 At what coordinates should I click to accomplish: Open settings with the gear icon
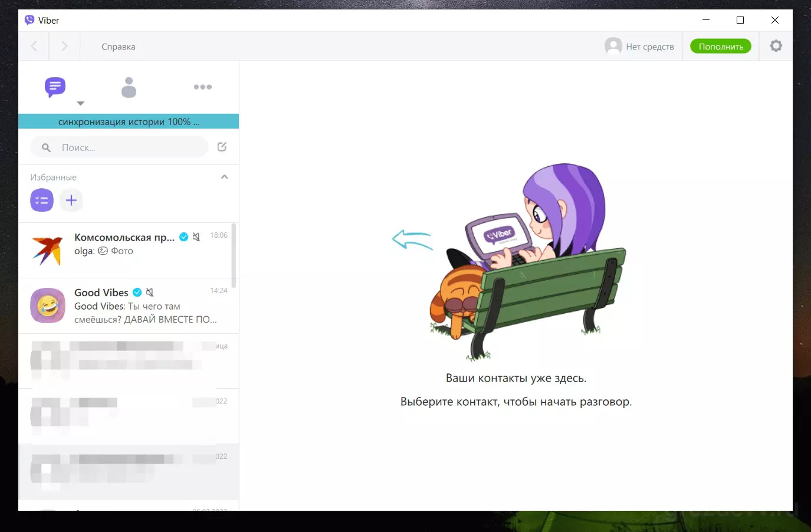click(x=776, y=46)
